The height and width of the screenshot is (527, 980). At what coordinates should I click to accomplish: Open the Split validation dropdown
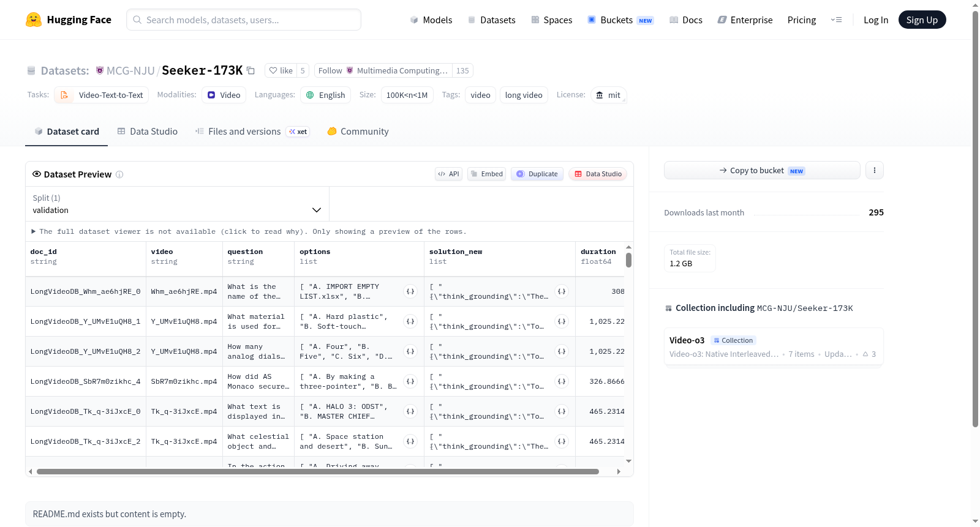coord(177,204)
